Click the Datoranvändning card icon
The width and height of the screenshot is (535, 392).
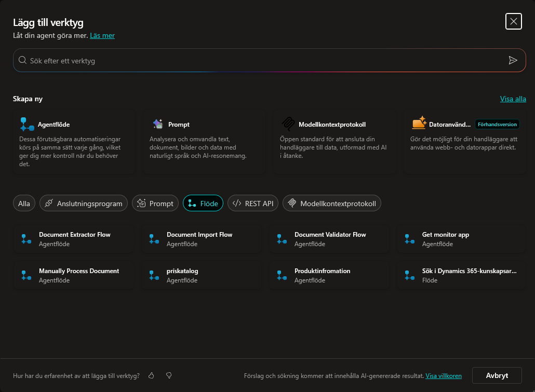coord(419,123)
